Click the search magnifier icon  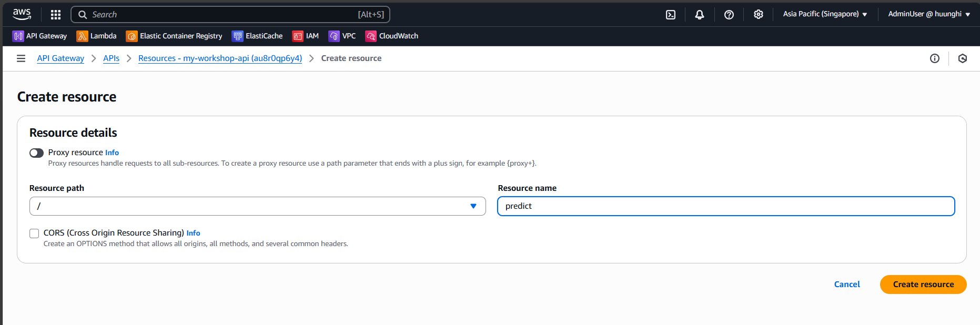tap(83, 15)
